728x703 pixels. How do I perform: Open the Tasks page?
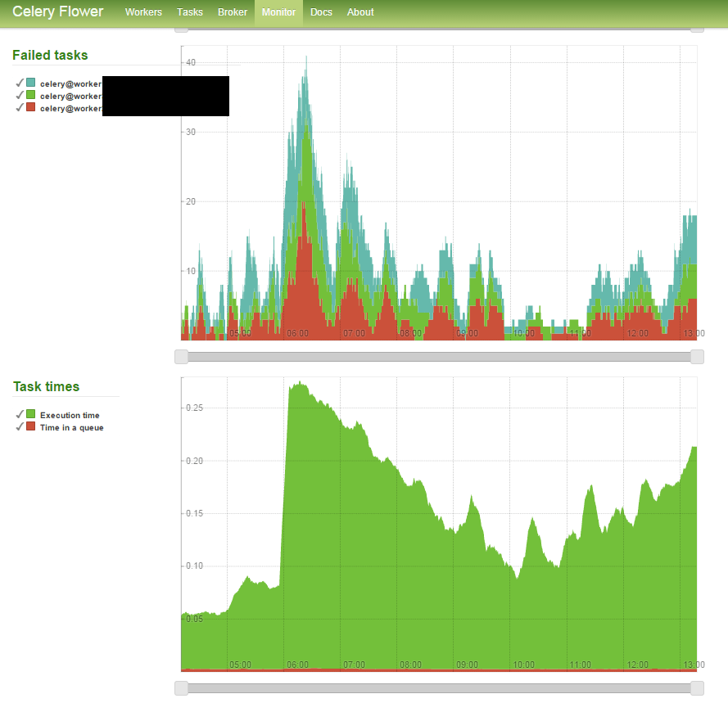point(190,12)
